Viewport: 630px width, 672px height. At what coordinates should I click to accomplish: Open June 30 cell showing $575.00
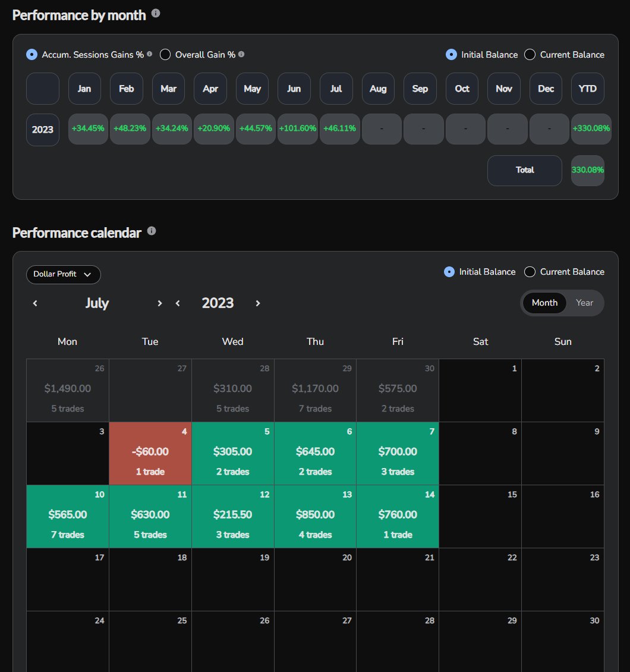tap(398, 391)
